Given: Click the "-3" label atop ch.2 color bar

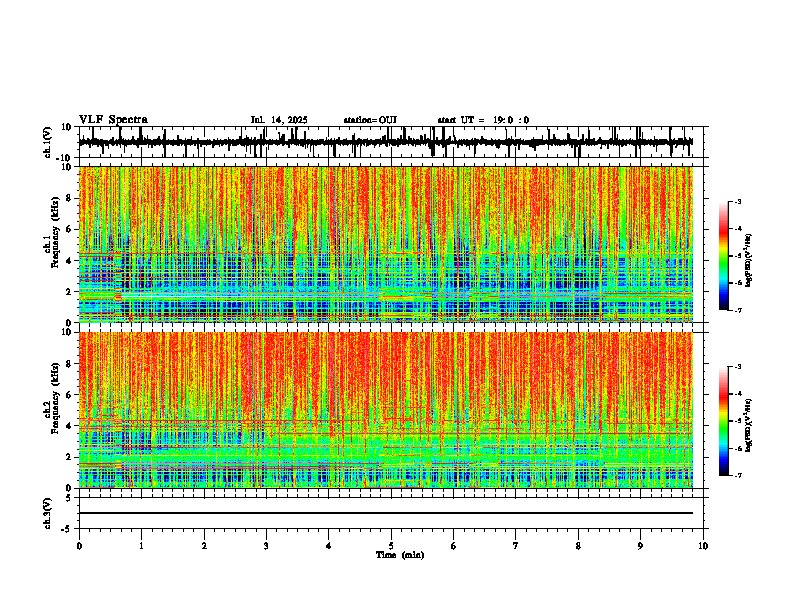Looking at the screenshot, I should tap(737, 367).
